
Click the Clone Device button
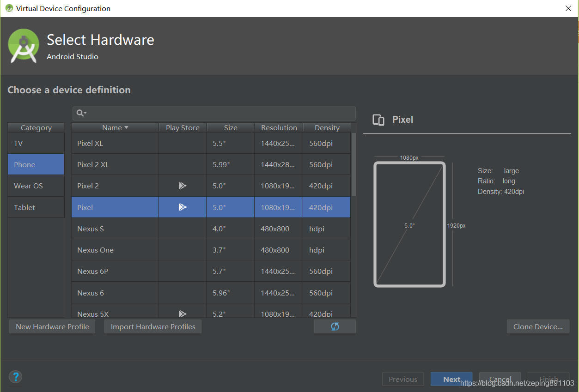tap(538, 326)
